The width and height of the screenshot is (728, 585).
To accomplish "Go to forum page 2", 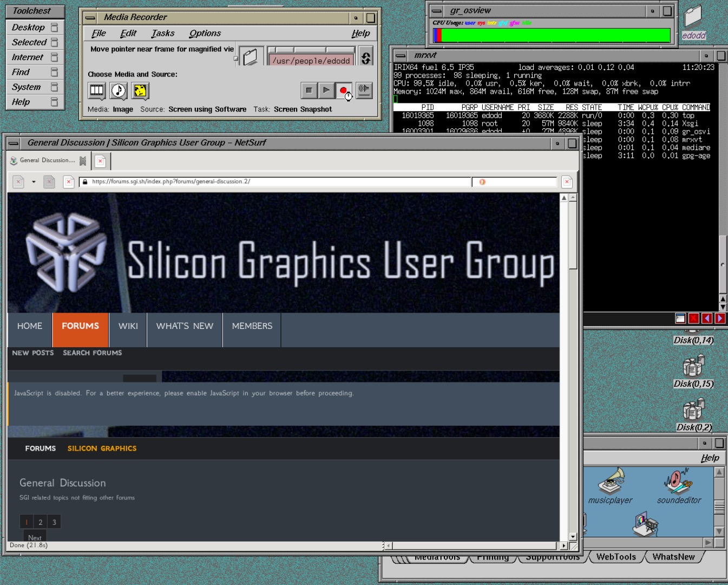I will pos(40,522).
